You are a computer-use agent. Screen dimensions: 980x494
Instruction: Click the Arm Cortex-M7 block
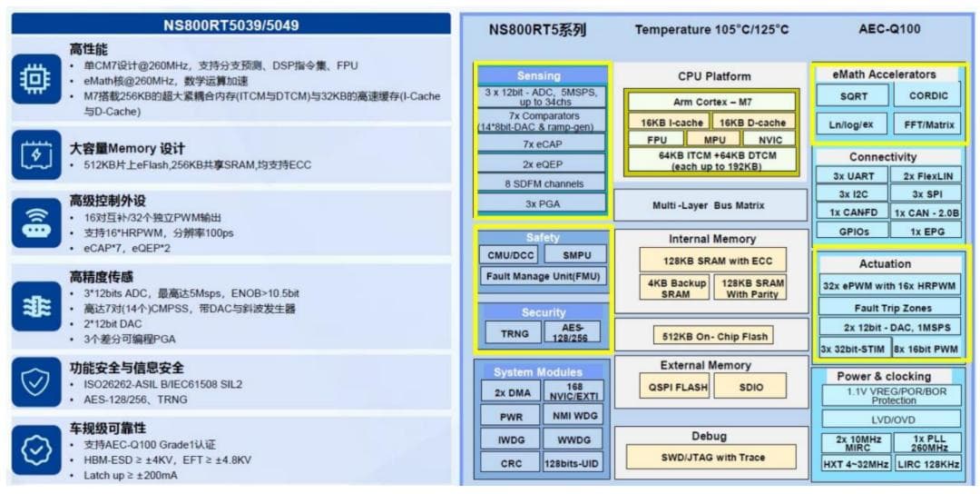click(x=711, y=103)
